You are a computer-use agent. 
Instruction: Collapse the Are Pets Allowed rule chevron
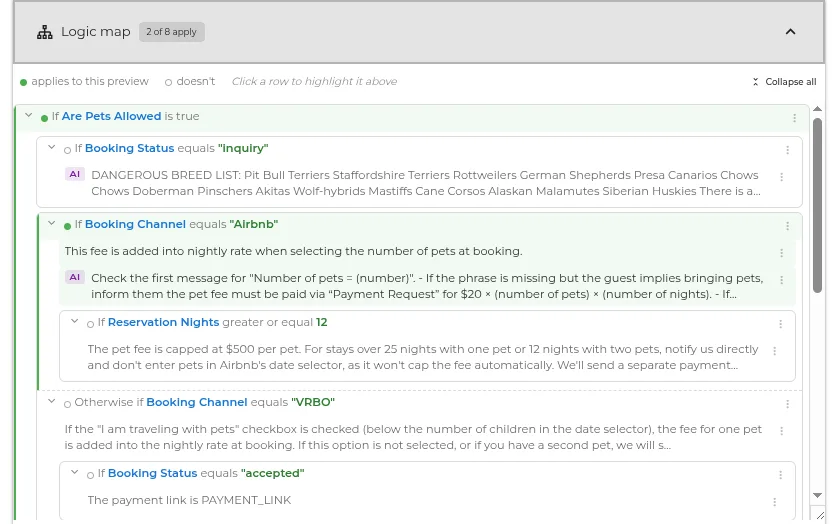[x=29, y=115]
